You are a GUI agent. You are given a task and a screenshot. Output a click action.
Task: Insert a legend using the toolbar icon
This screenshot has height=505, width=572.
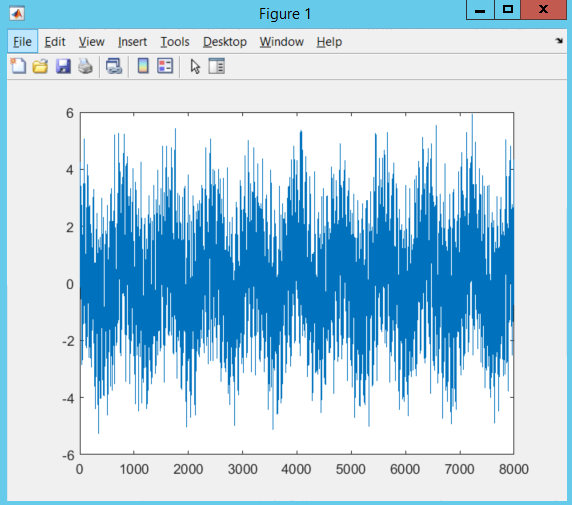click(165, 66)
